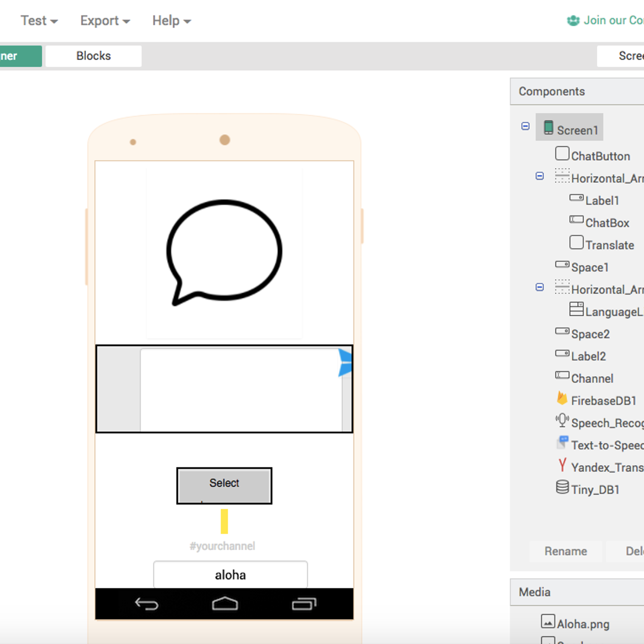
Task: Click the speech bubble chat image in phone
Action: click(224, 253)
